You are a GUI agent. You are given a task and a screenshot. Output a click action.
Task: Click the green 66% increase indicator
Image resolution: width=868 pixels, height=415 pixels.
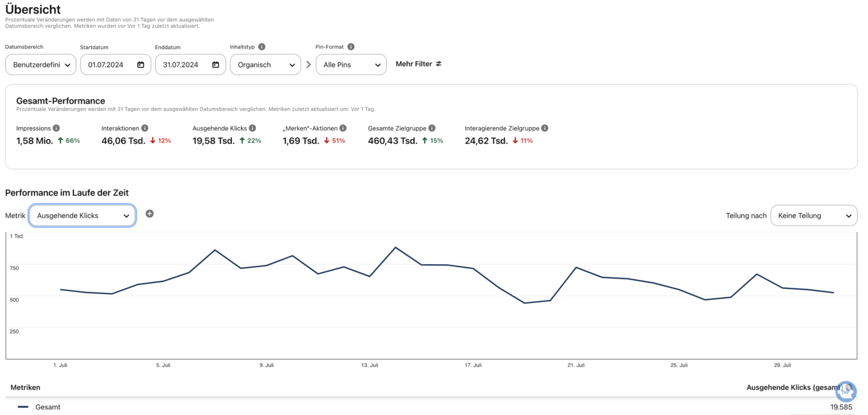point(68,140)
